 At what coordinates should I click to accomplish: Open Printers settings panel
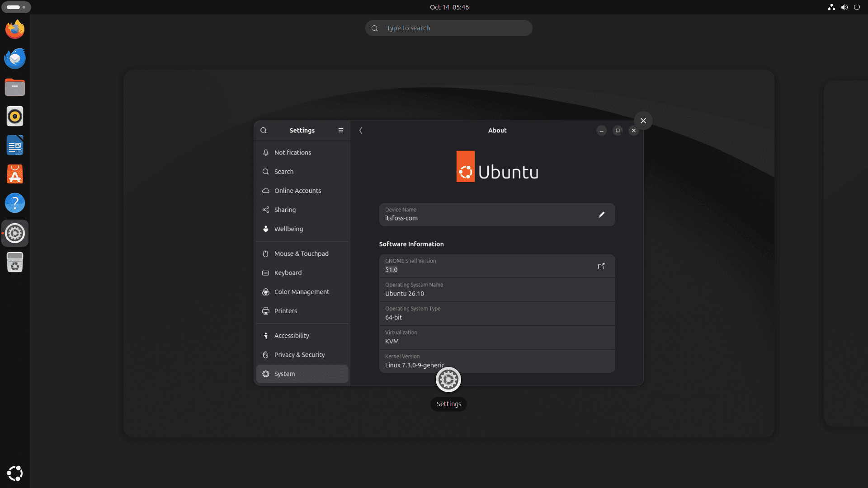point(302,311)
